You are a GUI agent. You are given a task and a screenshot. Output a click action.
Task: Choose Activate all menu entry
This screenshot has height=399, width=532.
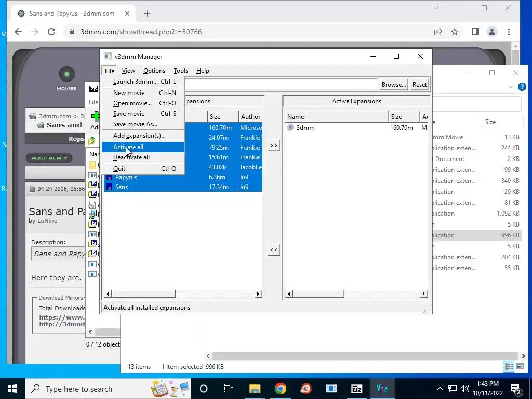pos(143,147)
